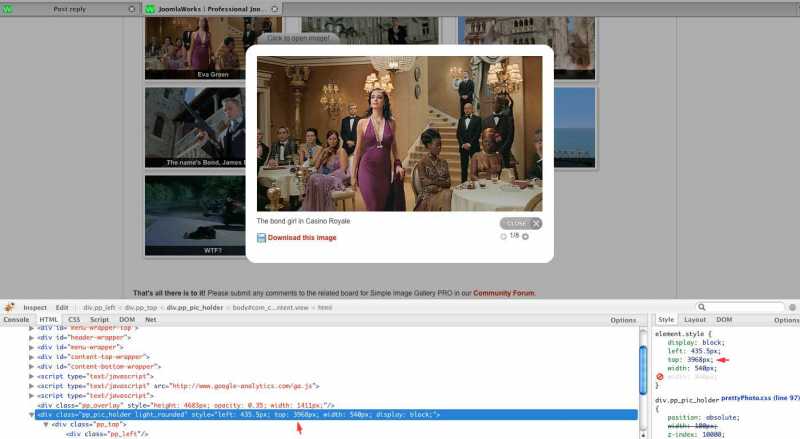The image size is (800, 439).
Task: Click the scrollbar down arrow in HTML panel
Action: 643,435
